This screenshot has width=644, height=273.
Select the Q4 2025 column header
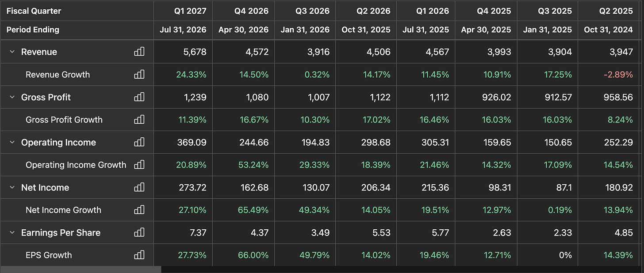(x=494, y=11)
